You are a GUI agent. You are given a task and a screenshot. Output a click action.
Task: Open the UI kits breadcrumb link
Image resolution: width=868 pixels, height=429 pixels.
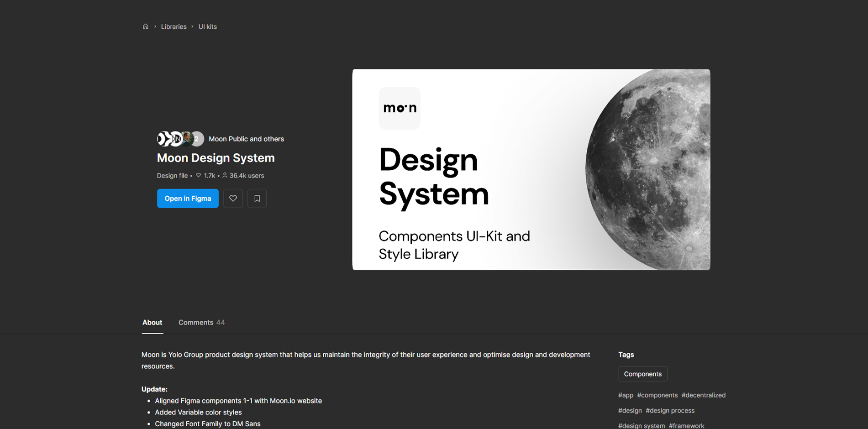207,26
